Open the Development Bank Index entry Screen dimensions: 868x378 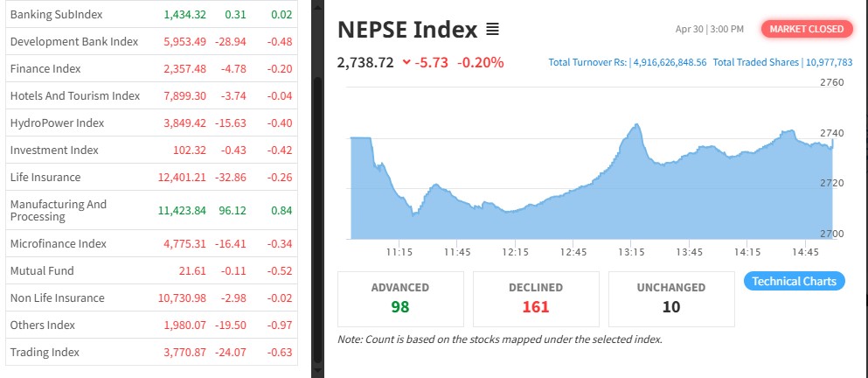tap(74, 41)
